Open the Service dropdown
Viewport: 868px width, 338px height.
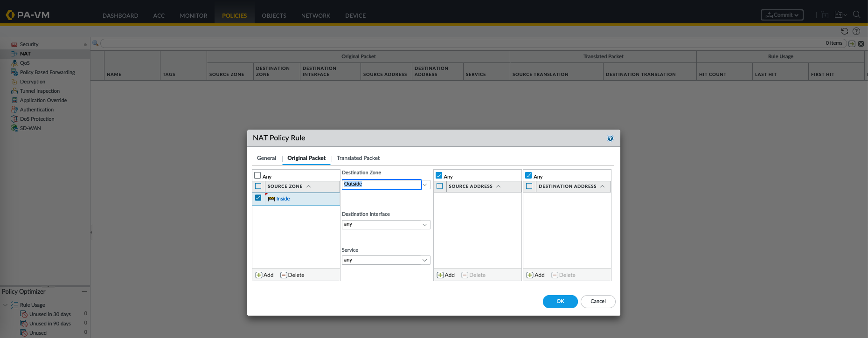[x=425, y=260]
